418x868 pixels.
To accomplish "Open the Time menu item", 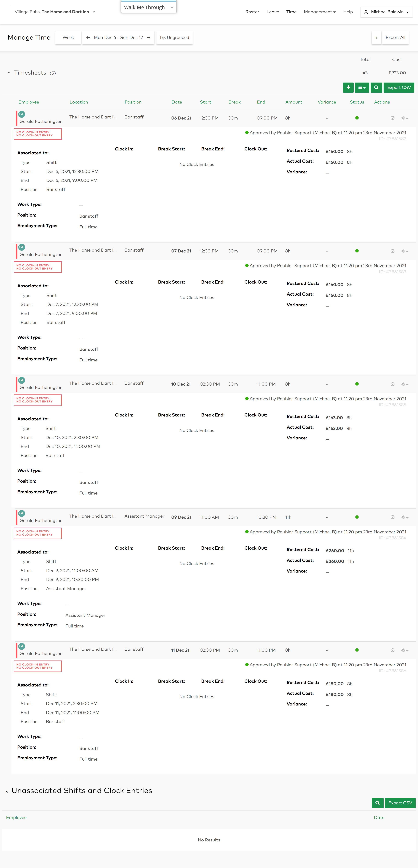I will pyautogui.click(x=291, y=12).
